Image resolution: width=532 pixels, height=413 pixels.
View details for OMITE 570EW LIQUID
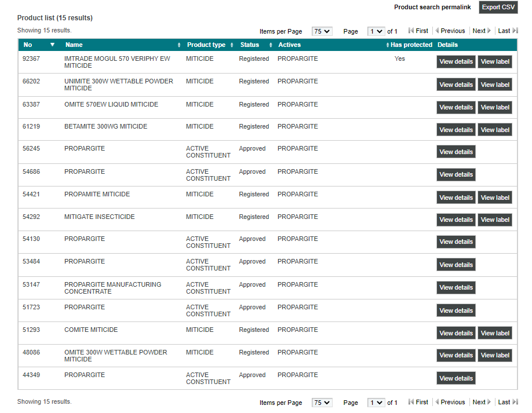[x=456, y=108]
